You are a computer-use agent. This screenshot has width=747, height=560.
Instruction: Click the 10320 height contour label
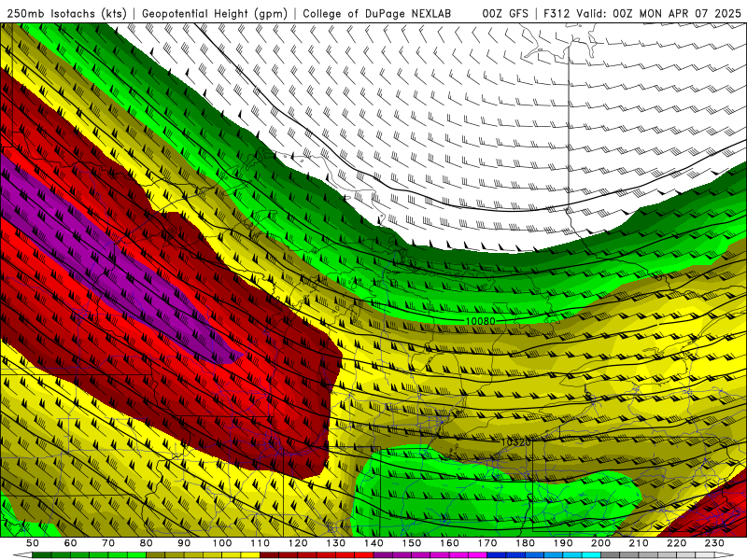[x=516, y=442]
